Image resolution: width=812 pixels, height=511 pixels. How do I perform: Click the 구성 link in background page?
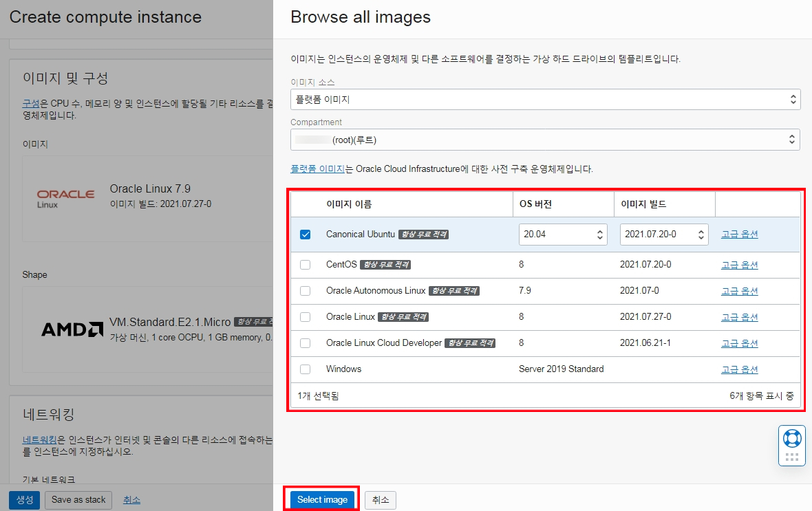coord(31,104)
